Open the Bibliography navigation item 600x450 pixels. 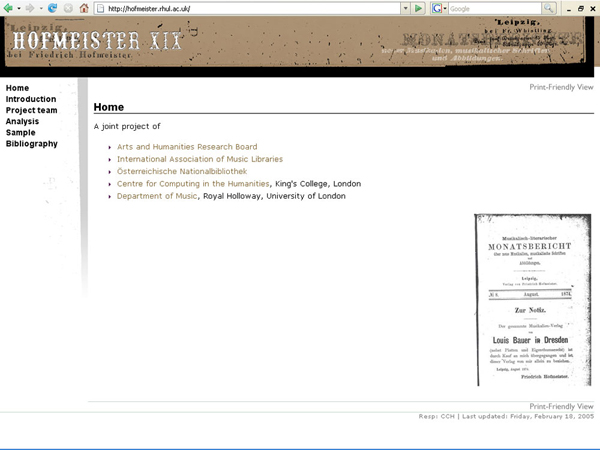tap(32, 144)
